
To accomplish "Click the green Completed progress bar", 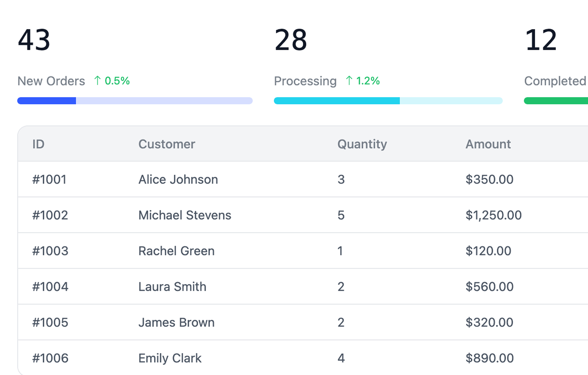I will click(x=555, y=101).
